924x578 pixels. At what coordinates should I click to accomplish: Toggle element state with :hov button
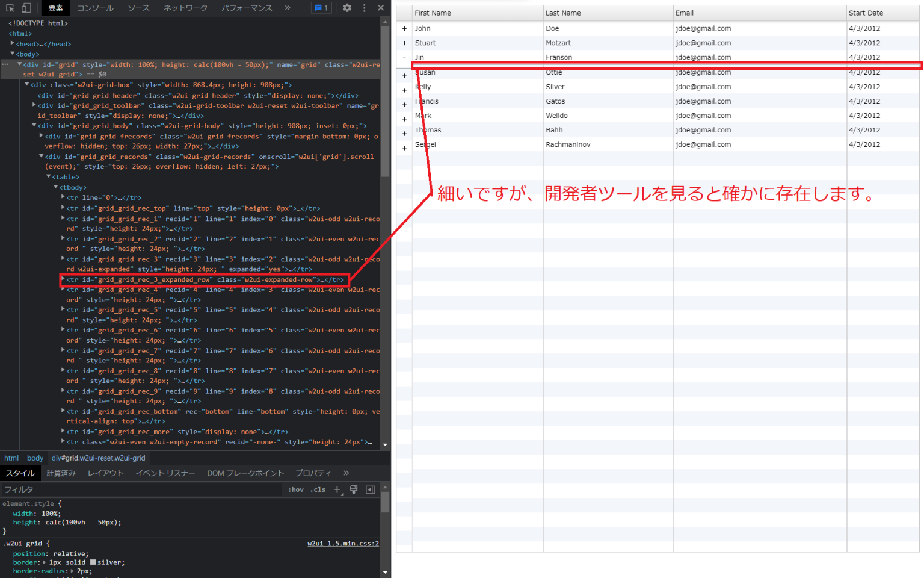click(296, 489)
